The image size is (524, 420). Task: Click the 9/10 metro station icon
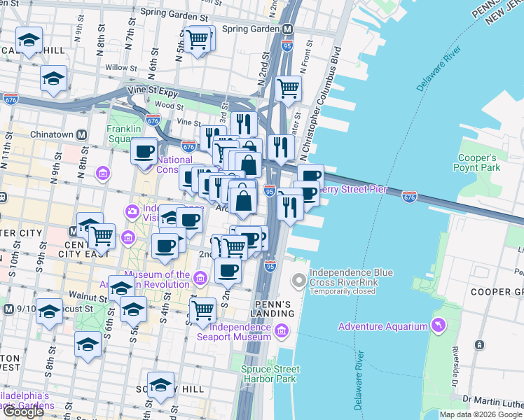coord(9,309)
